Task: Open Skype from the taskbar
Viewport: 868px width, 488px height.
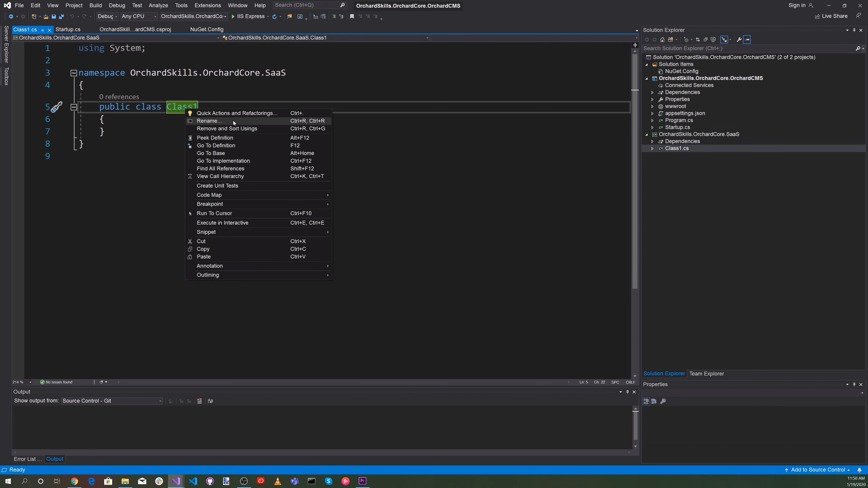Action: [328, 481]
